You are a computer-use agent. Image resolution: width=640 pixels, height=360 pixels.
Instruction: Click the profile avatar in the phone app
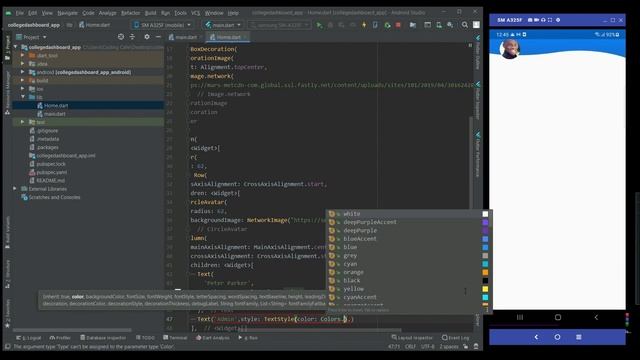[509, 49]
